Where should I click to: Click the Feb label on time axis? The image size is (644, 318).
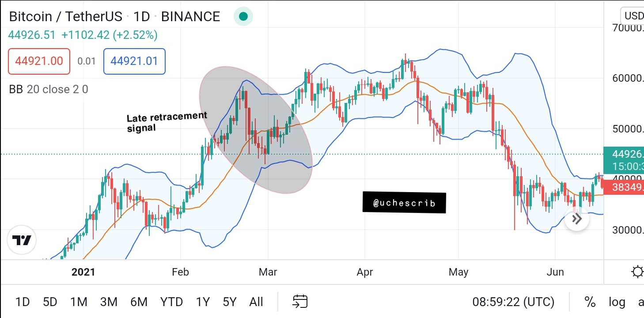pos(180,272)
